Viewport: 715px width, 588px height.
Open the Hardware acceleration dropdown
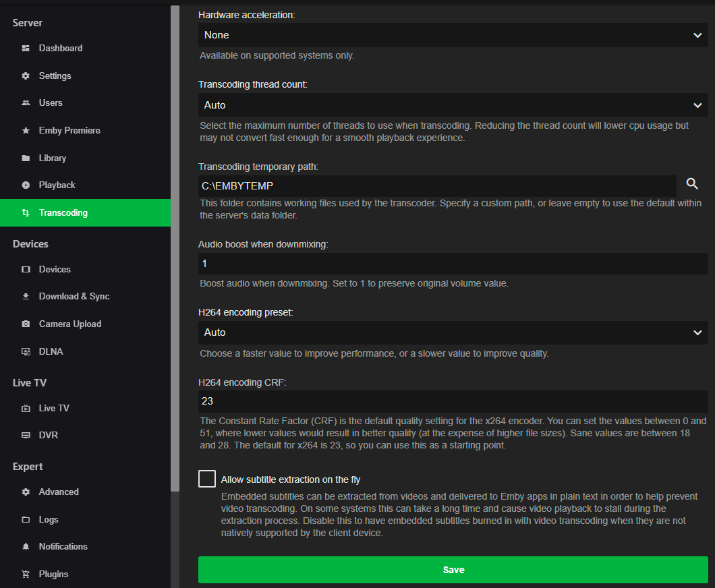453,35
